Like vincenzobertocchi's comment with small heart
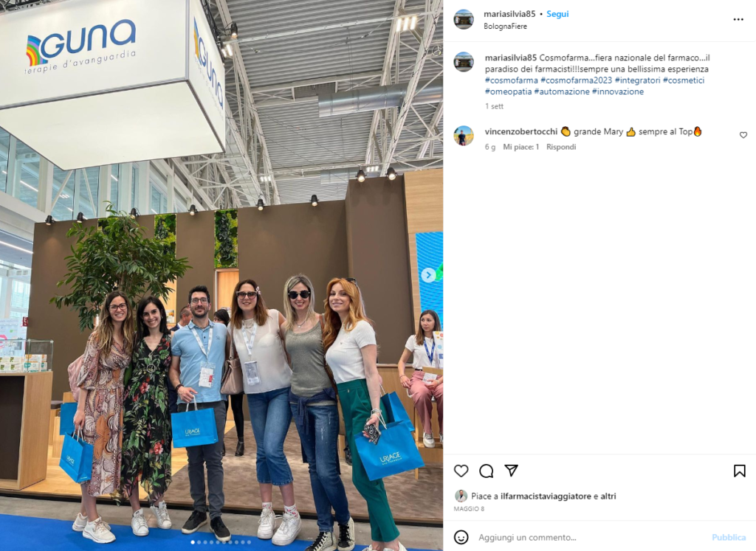756x551 pixels. click(743, 135)
